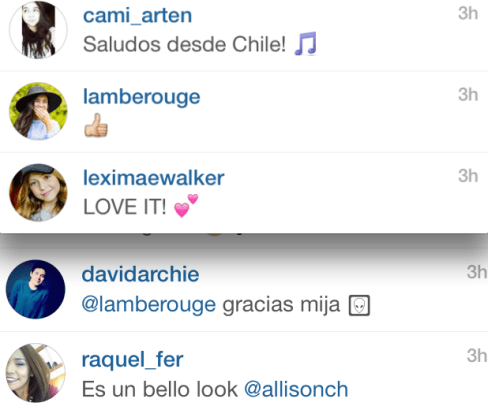Visit the raquel_fer username link
Screen dimensions: 488x410
click(133, 359)
